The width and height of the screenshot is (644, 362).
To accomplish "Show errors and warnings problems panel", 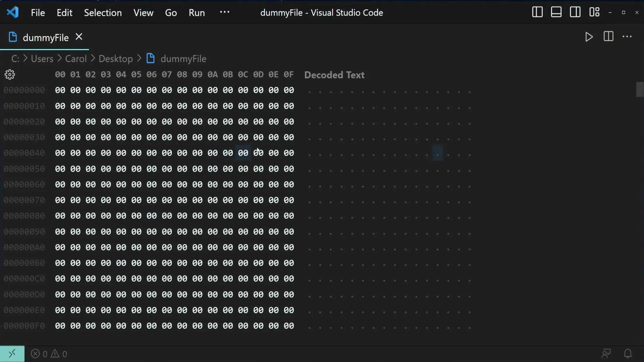I will click(49, 354).
